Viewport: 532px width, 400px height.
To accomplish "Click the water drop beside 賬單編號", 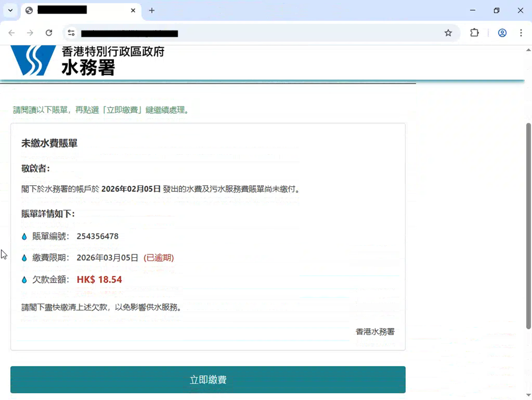I will pyautogui.click(x=24, y=237).
